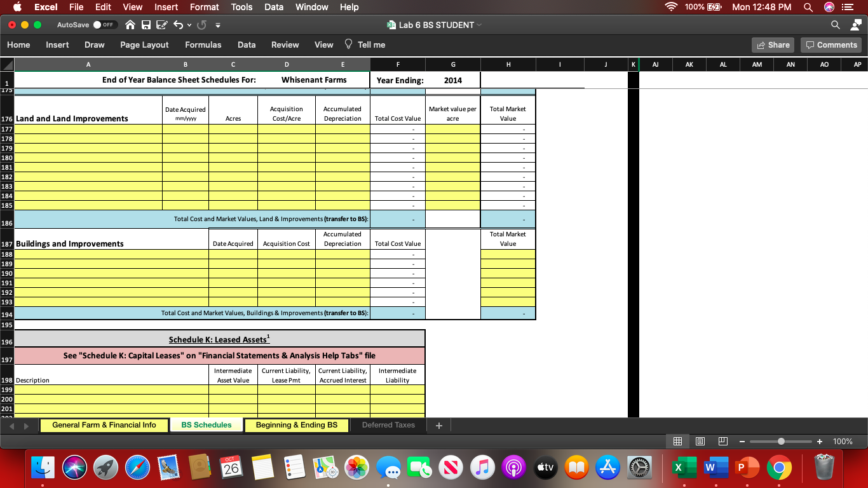Adjust the zoom slider handle
This screenshot has height=488, width=868.
coord(781,441)
